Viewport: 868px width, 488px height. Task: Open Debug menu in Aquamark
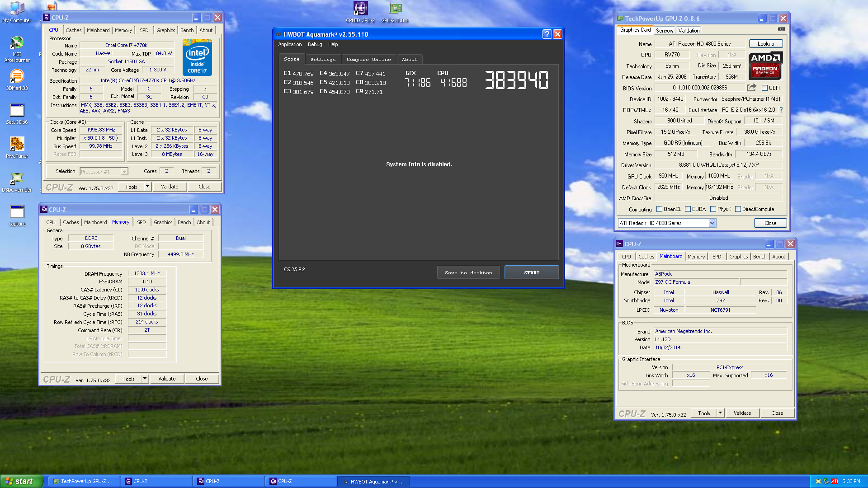(x=315, y=44)
